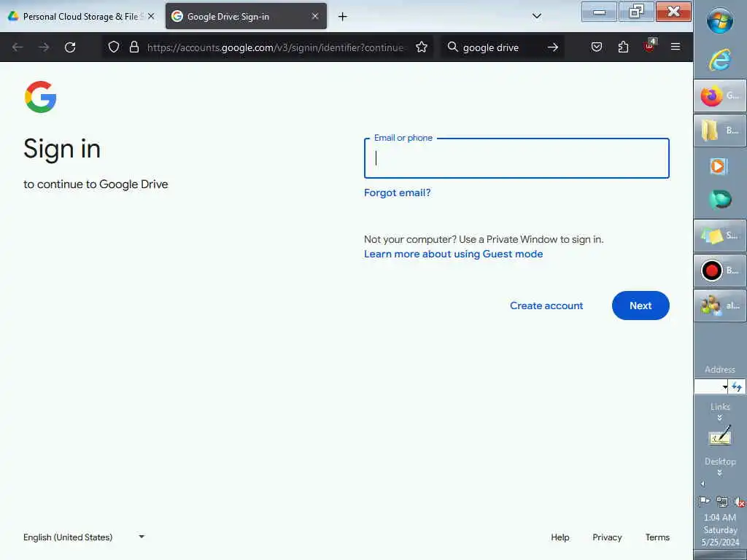The height and width of the screenshot is (560, 747).
Task: Open the Pocket save icon
Action: point(597,47)
